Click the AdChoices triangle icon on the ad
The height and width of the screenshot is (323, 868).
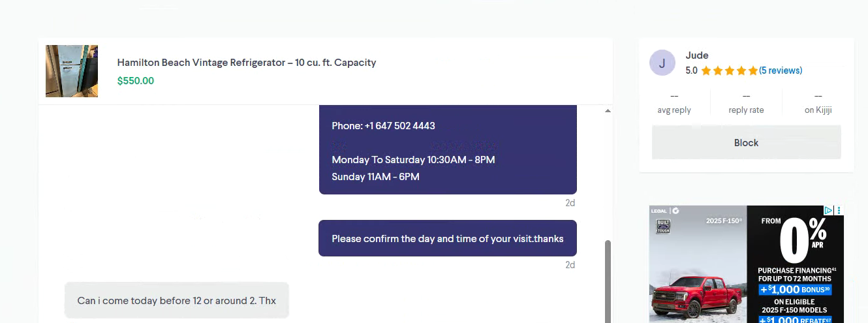click(x=828, y=211)
